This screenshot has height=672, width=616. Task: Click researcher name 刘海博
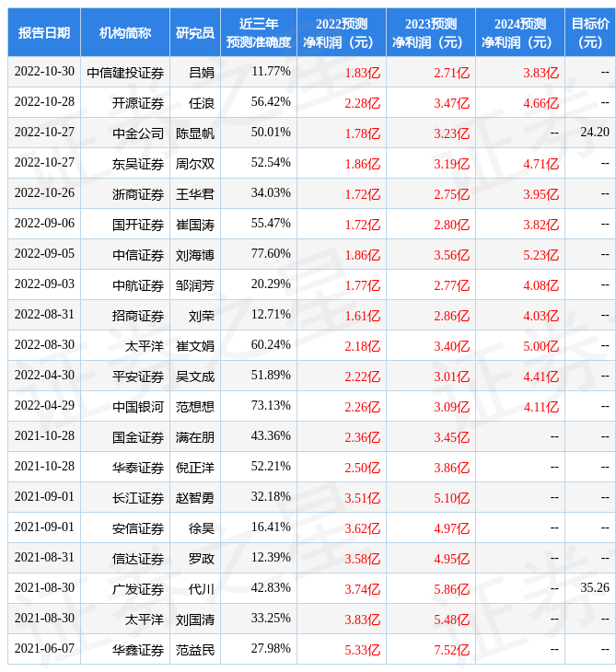point(195,255)
